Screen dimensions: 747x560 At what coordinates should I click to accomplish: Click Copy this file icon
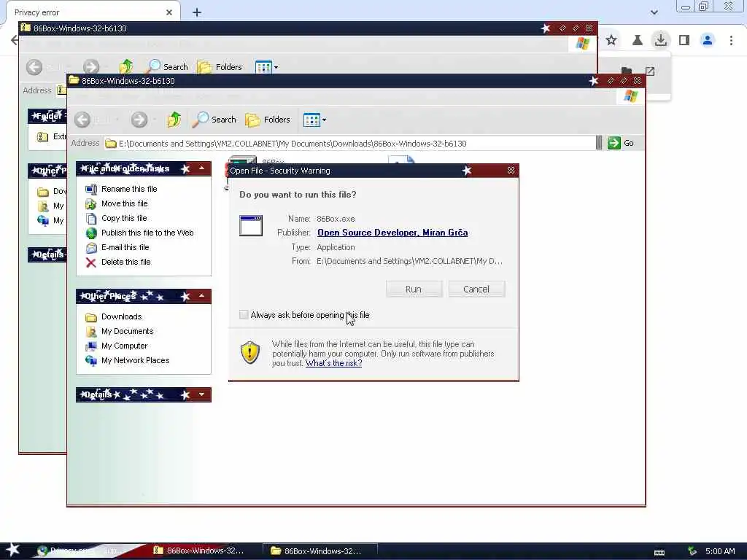click(x=91, y=218)
